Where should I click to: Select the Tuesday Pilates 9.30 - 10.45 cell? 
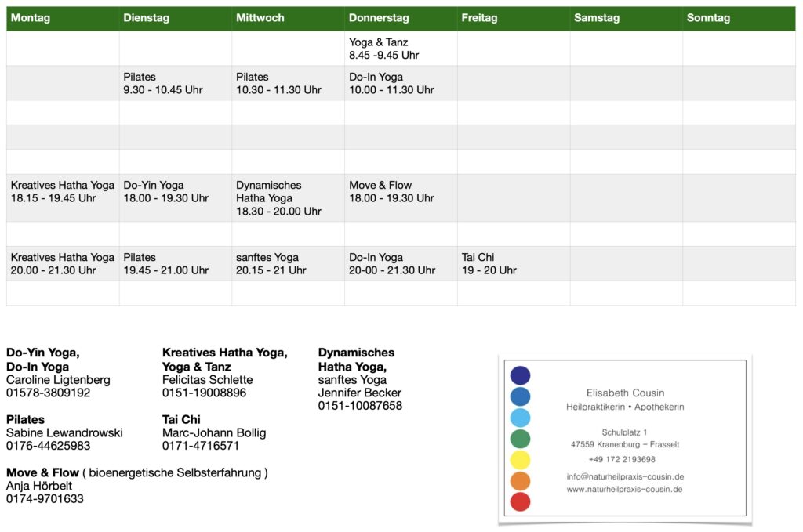click(162, 83)
